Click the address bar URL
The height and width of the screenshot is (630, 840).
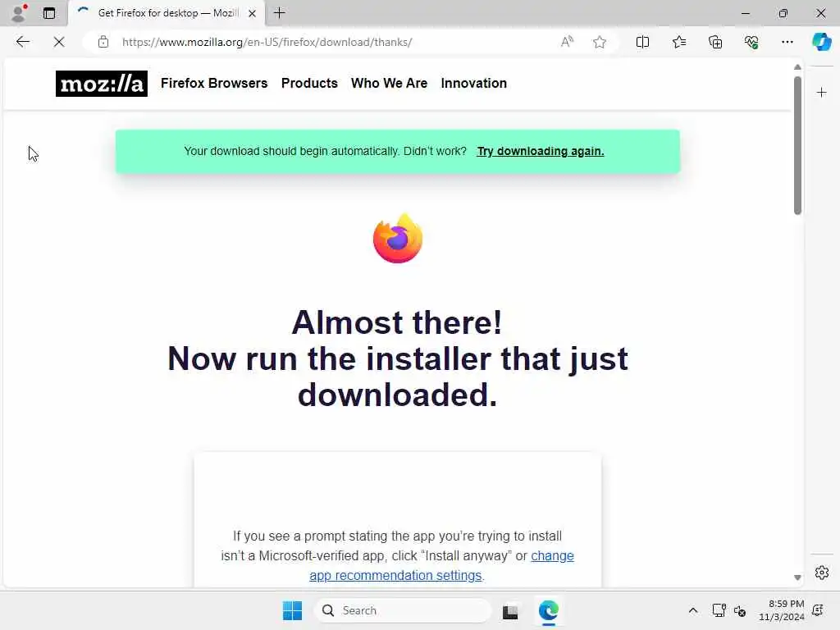tap(267, 42)
